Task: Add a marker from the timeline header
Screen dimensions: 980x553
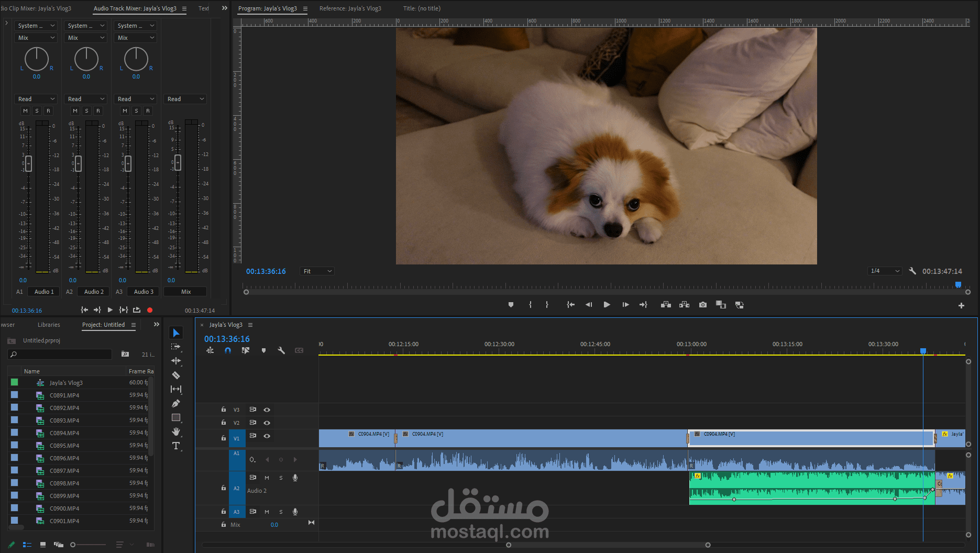Action: (263, 350)
